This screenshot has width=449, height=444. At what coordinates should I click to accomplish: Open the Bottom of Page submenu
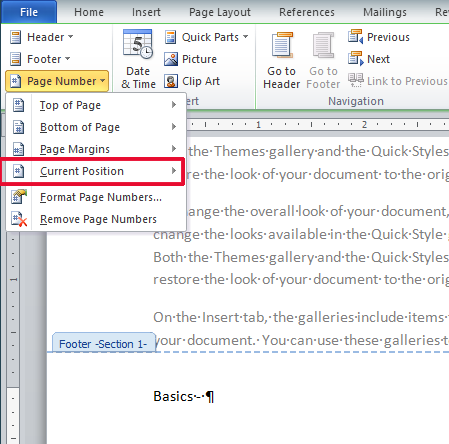(x=96, y=127)
